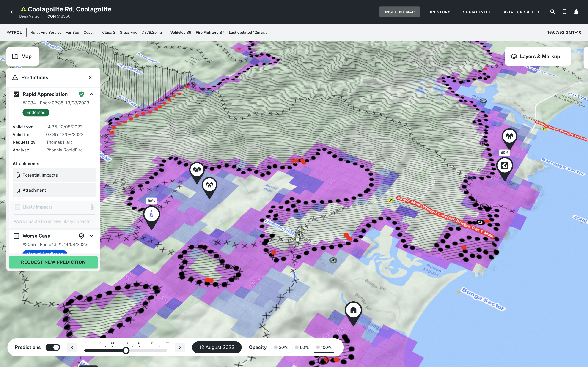Click the Class 3 label
Screen dimensions: 588x367
109,32
